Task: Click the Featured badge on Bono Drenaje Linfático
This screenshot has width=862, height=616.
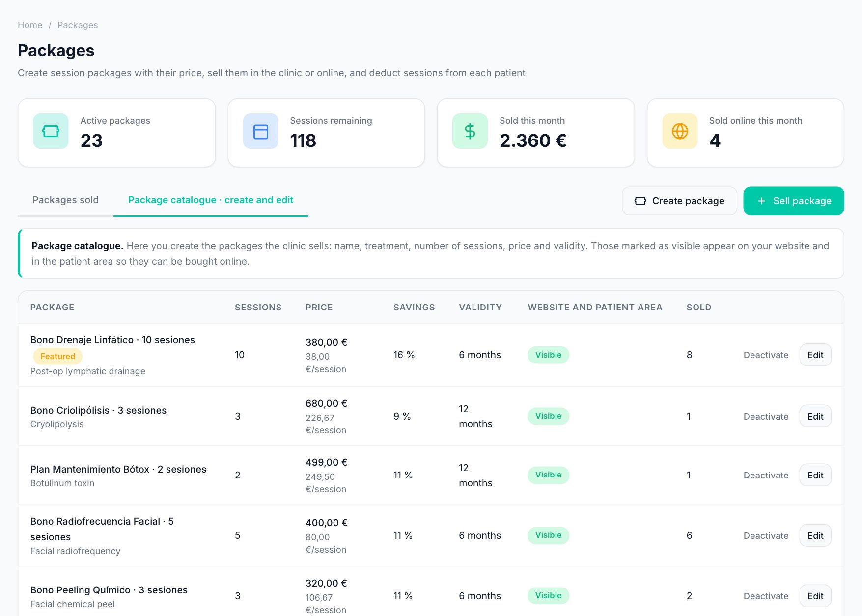Action: (57, 356)
